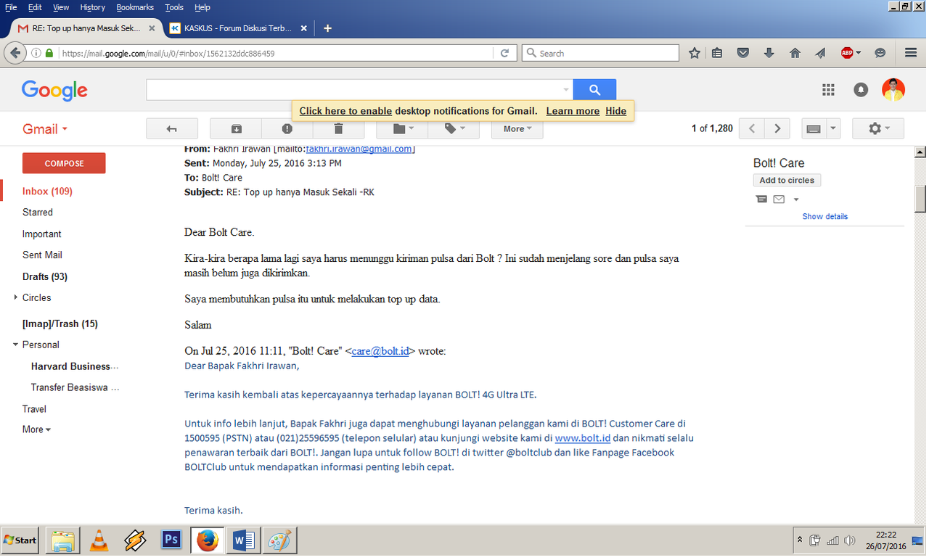Open the File menu
929x560 pixels.
coord(11,7)
